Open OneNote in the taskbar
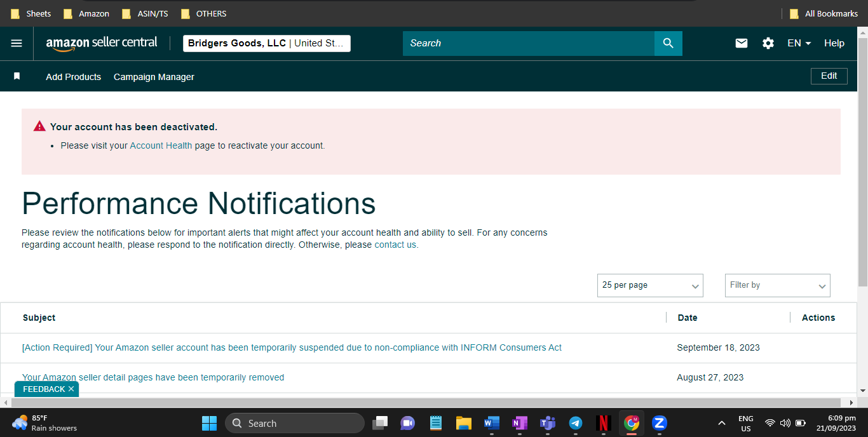The height and width of the screenshot is (437, 868). click(x=519, y=423)
